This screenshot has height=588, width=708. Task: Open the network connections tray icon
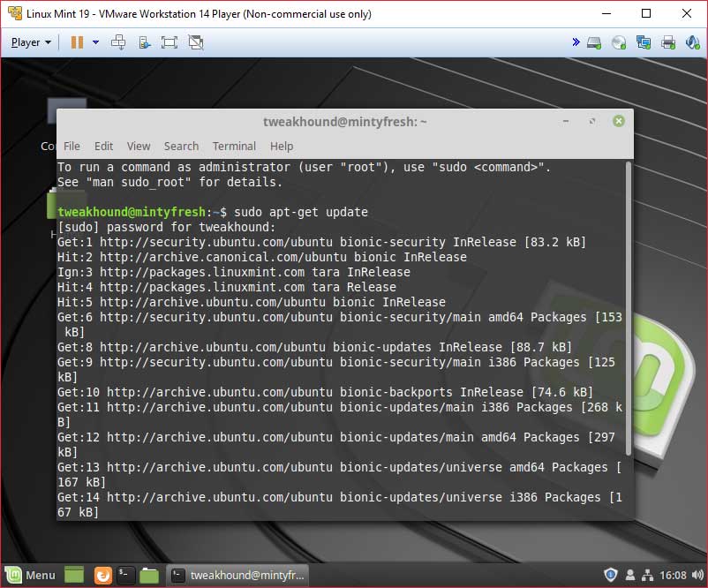[x=647, y=575]
